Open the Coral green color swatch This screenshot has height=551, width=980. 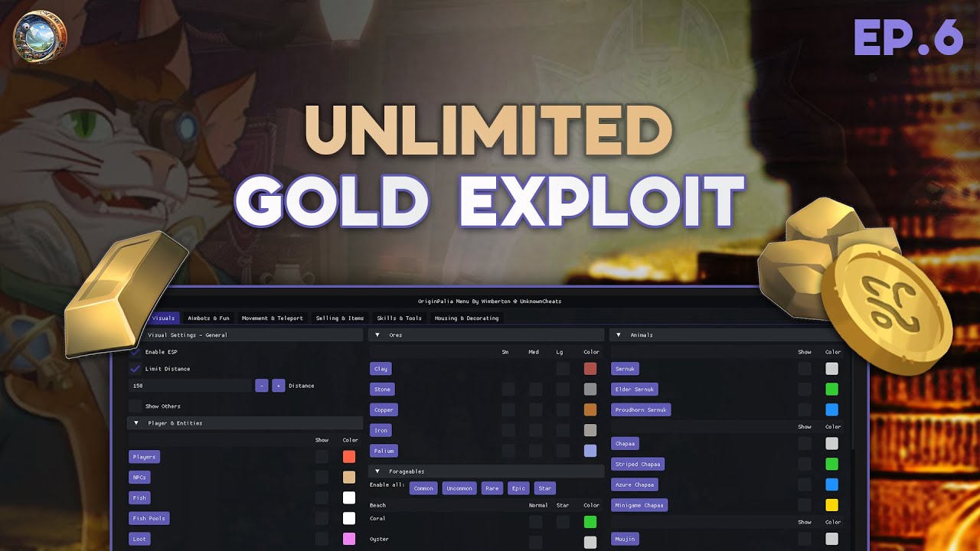pos(590,522)
